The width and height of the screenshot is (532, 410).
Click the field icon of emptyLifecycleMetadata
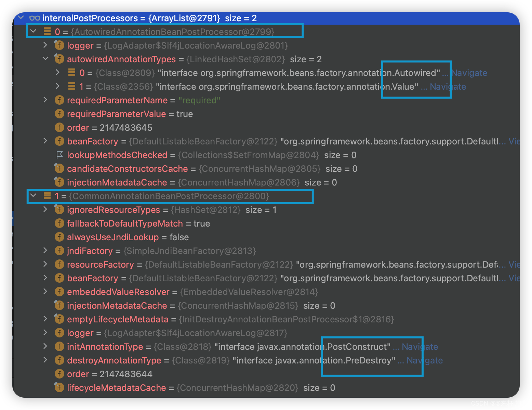59,319
